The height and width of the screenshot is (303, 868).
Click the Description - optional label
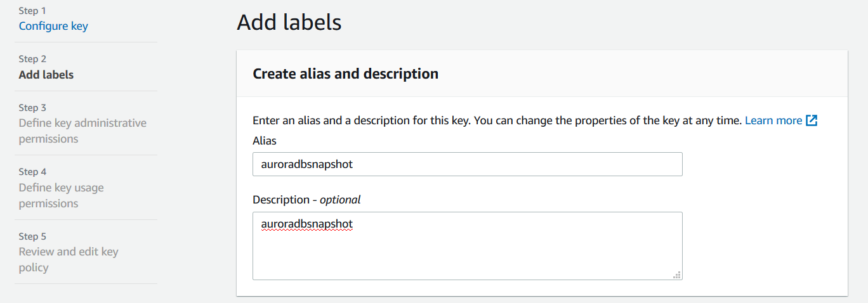click(306, 200)
